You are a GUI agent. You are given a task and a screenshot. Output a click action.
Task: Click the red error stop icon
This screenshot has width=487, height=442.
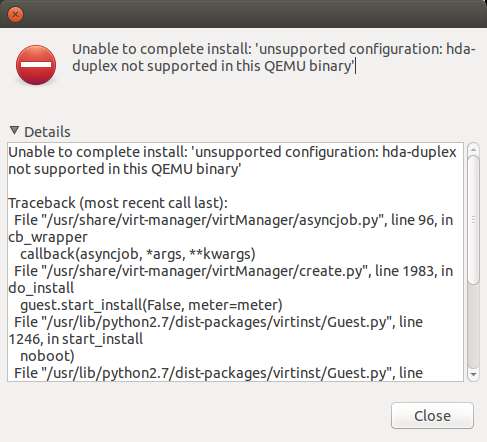click(36, 65)
